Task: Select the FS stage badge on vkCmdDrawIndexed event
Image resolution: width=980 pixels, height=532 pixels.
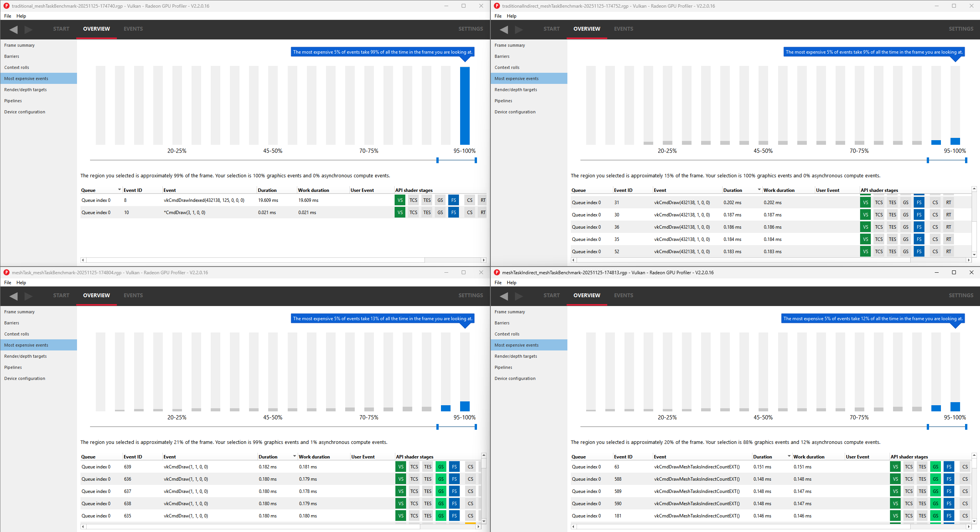Action: (454, 200)
